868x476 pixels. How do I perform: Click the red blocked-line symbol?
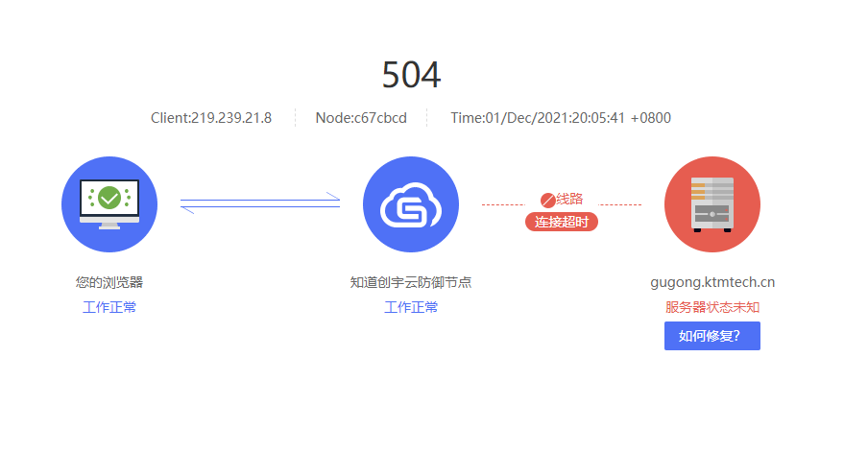tap(547, 200)
